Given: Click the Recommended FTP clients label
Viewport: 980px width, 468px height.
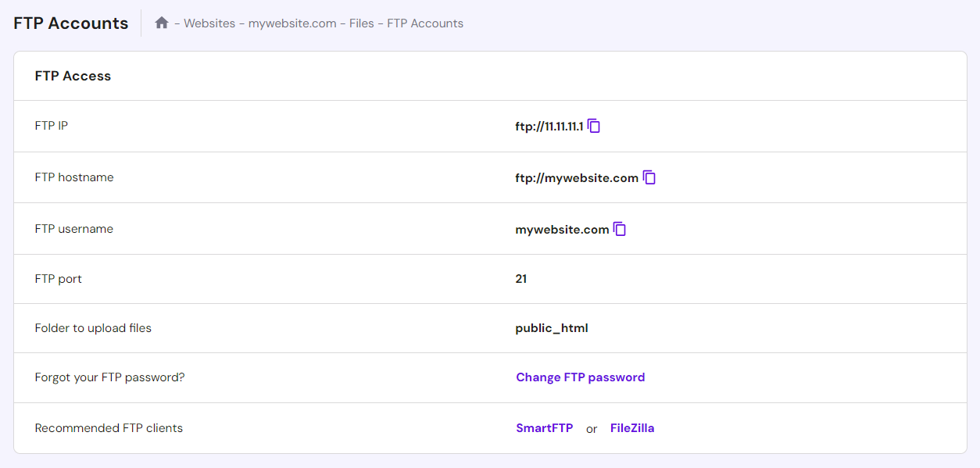Looking at the screenshot, I should click(x=109, y=428).
